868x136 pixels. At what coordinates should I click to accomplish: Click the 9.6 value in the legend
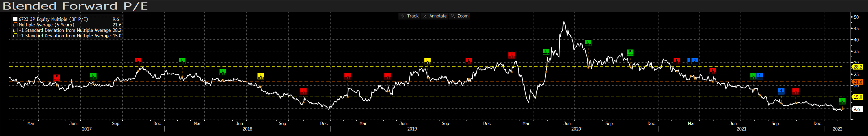(116, 19)
